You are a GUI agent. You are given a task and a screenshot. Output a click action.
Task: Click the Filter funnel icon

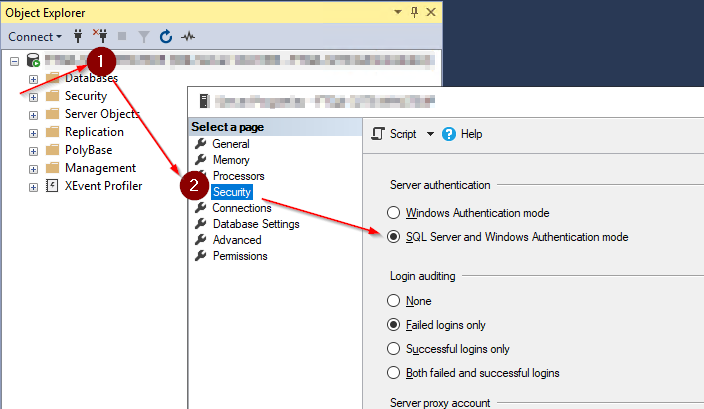[x=144, y=36]
